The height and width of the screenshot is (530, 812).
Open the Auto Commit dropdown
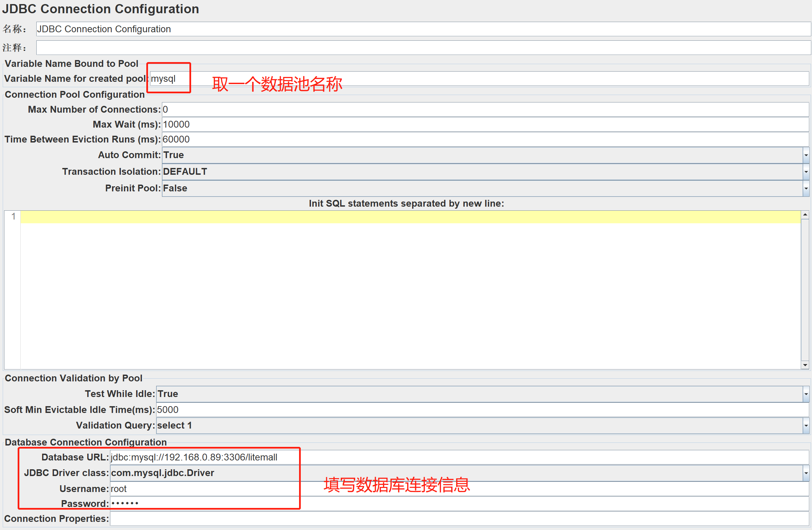[x=806, y=155]
